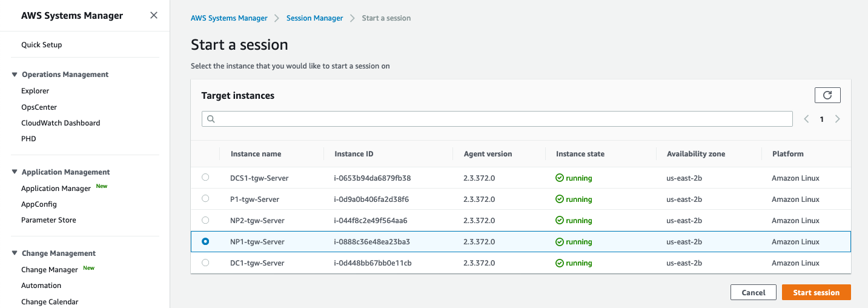Select the DCS1-tgw-Server radio button
Screen dimensions: 868x308
point(205,178)
